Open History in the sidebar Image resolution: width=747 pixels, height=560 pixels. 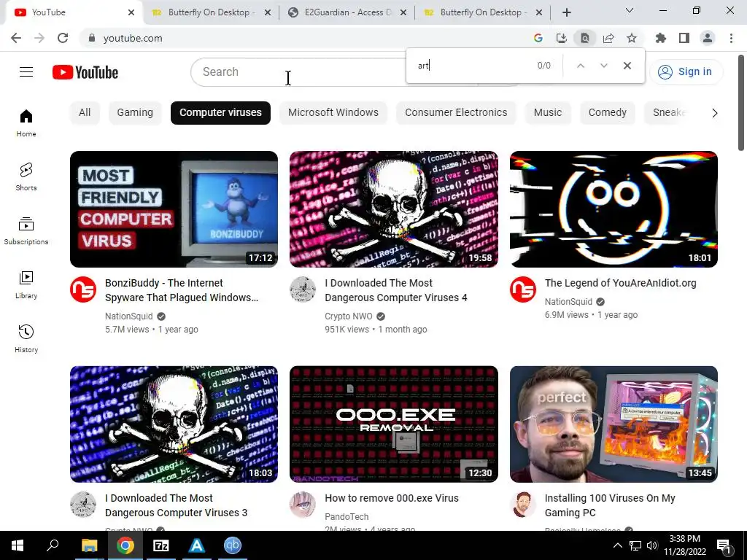tap(26, 338)
